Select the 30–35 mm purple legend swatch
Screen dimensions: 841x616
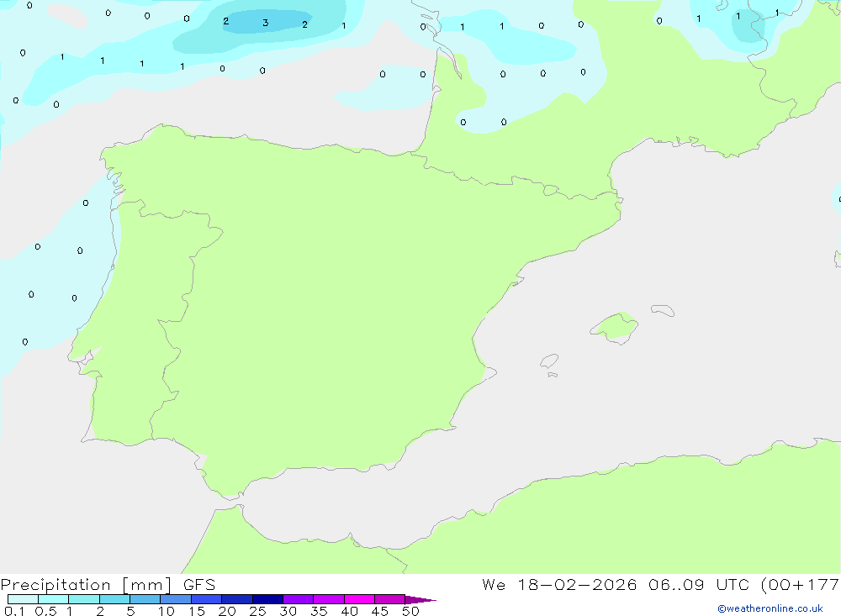298,599
